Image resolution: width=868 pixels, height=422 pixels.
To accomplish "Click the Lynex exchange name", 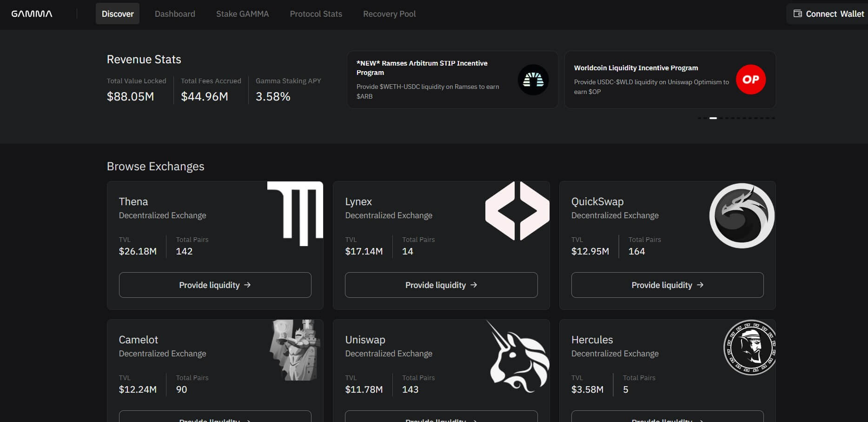I will (358, 201).
